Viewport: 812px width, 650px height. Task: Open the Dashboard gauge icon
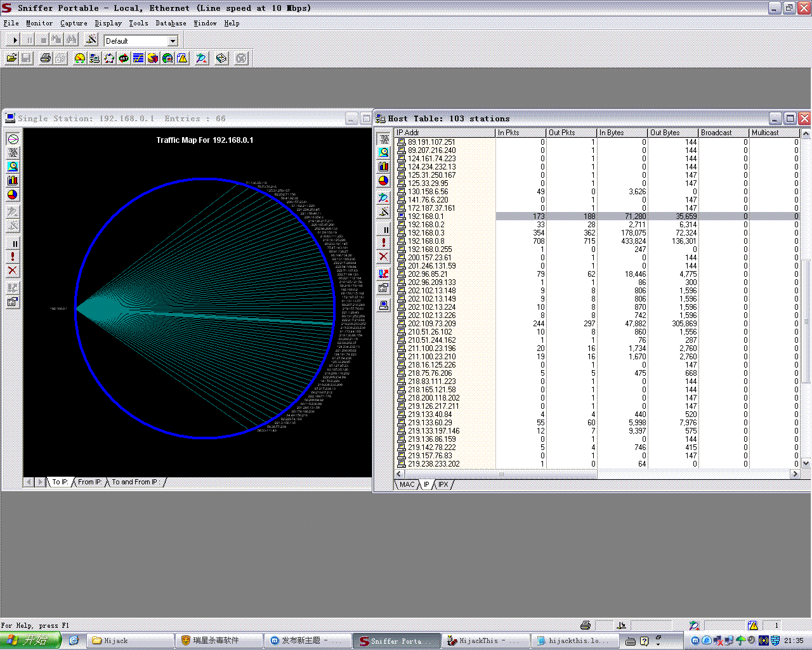coord(80,58)
